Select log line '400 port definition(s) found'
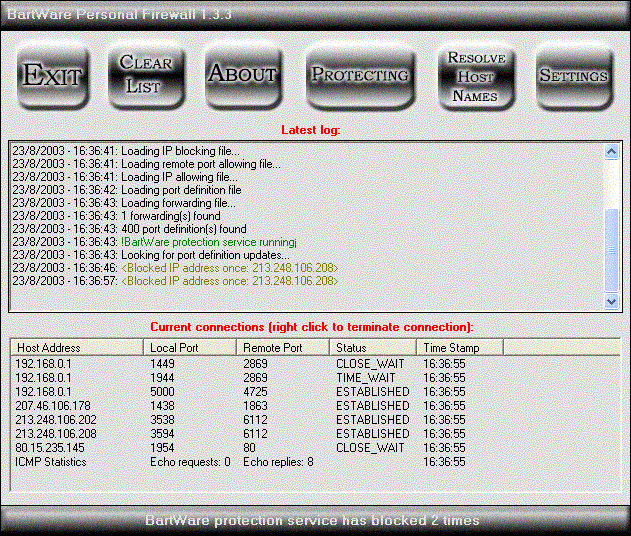The image size is (631, 536). [x=129, y=229]
